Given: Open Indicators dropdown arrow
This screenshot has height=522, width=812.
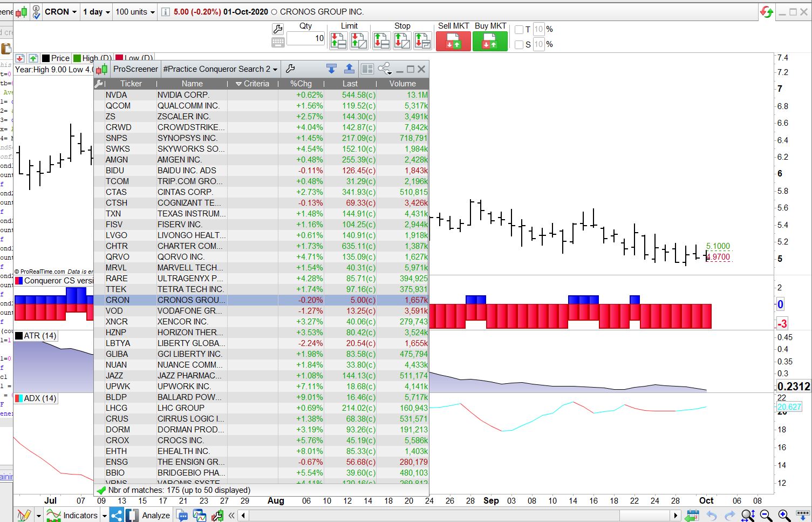Looking at the screenshot, I should tap(104, 516).
